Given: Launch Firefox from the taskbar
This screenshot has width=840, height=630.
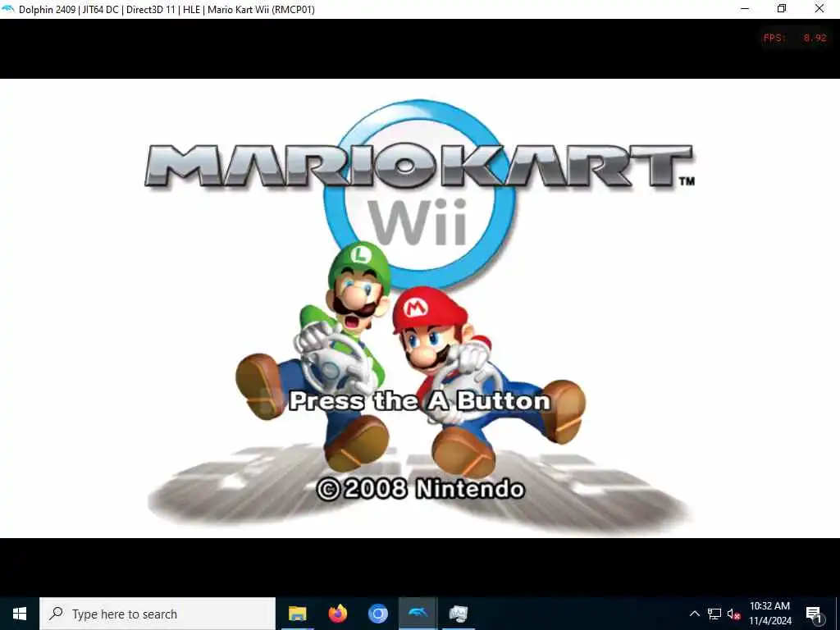Looking at the screenshot, I should pos(337,614).
